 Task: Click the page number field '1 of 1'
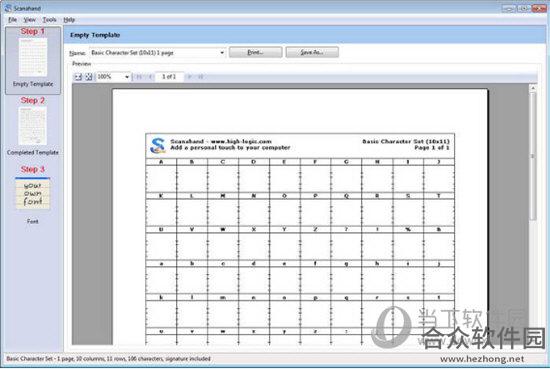[169, 76]
